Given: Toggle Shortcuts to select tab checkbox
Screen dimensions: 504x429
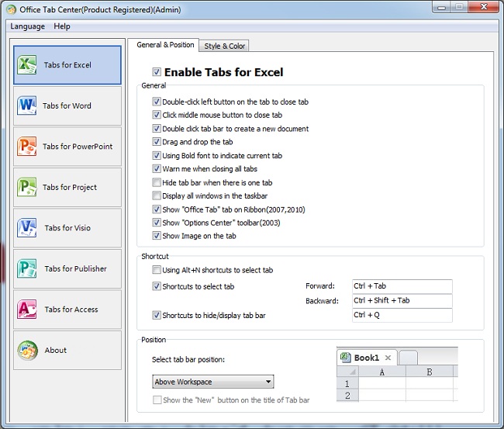Looking at the screenshot, I should coord(156,286).
